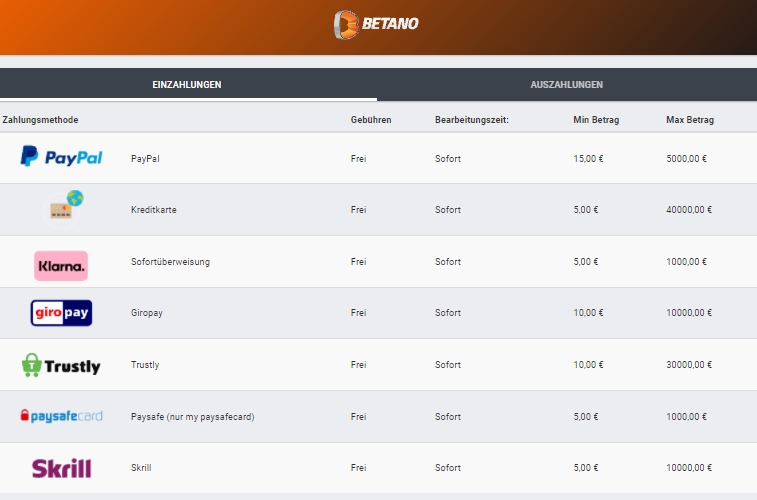The image size is (757, 500).
Task: Click the PayPal logo
Action: (x=61, y=157)
